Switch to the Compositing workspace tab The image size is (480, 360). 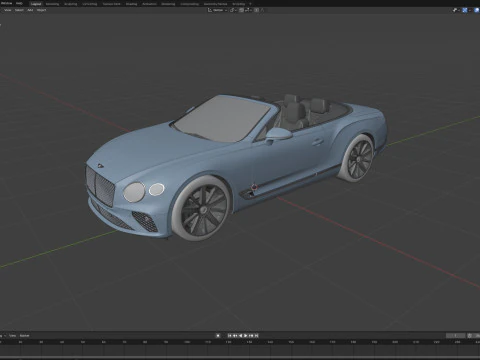(189, 4)
